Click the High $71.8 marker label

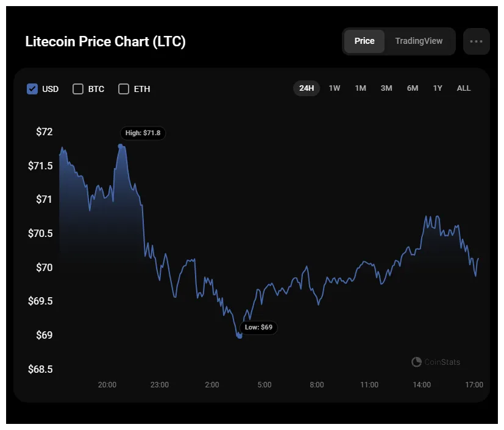coord(143,133)
